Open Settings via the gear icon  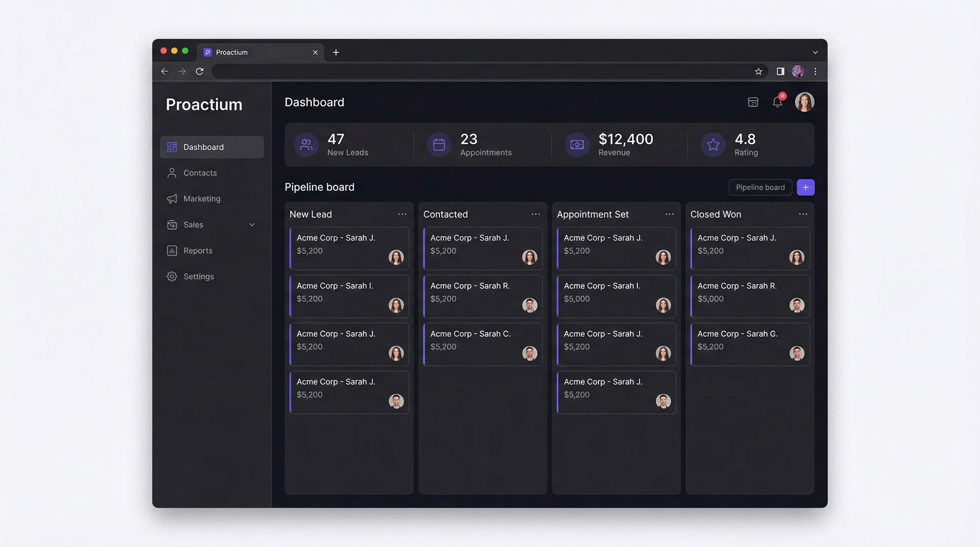[x=172, y=276]
